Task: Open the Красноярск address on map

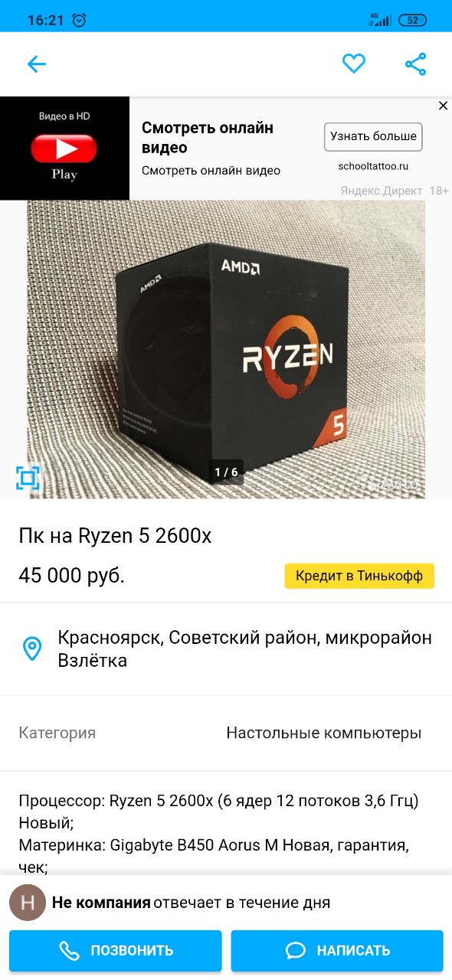Action: (245, 648)
